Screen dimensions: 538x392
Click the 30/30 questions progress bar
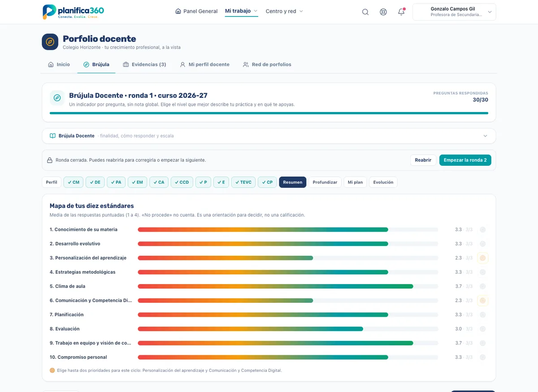point(269,113)
